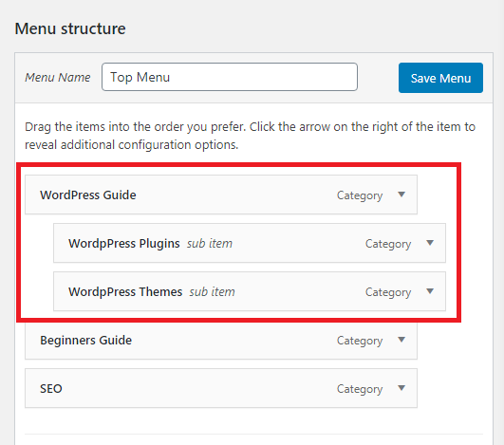Click Category label on SEO row
504x445 pixels.
pyautogui.click(x=360, y=389)
